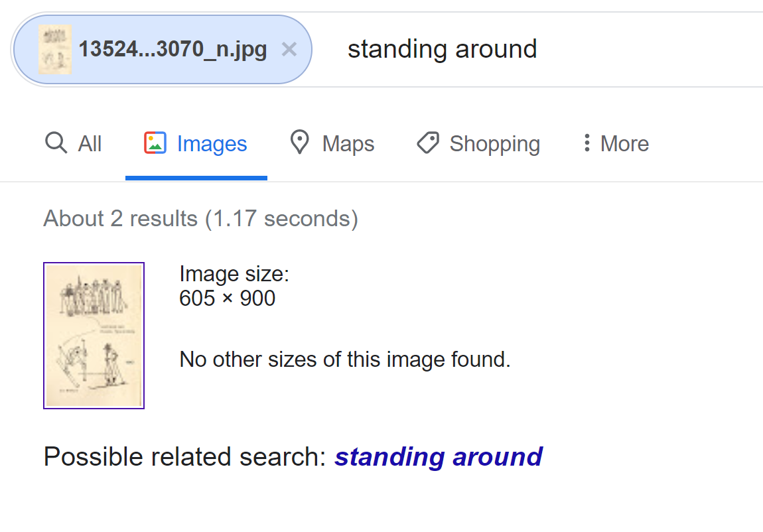Click the colorful picture icon for Images
763x532 pixels.
click(155, 143)
